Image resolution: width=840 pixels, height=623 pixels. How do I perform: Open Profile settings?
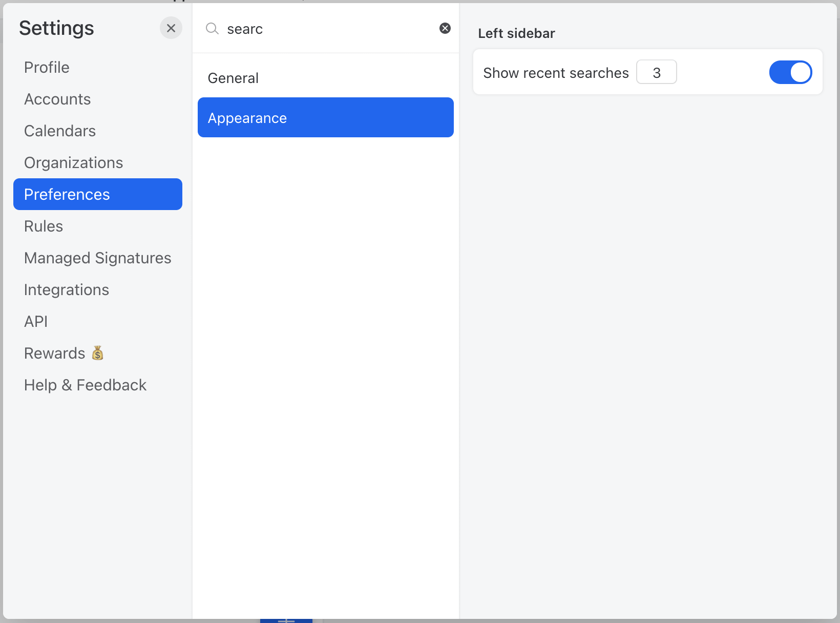click(x=47, y=67)
